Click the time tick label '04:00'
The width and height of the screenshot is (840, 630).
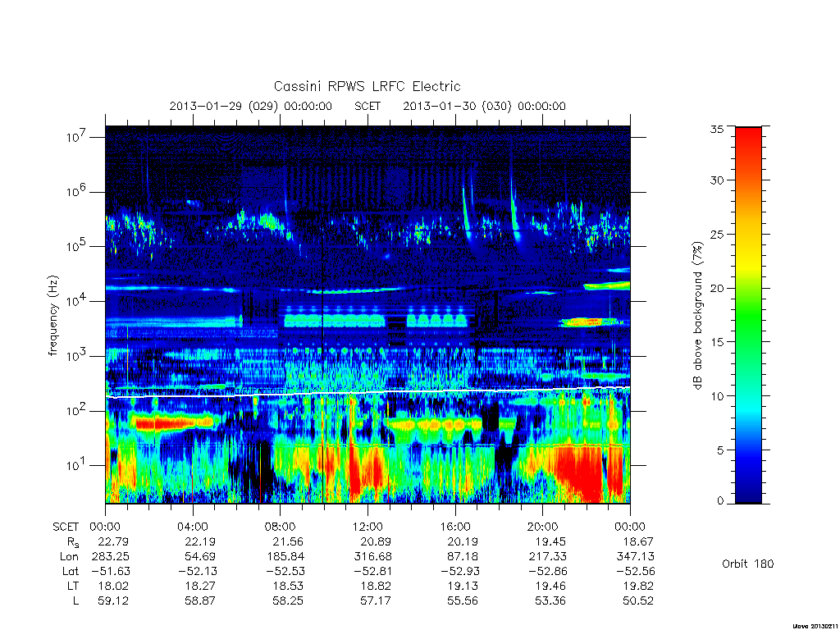pos(193,527)
